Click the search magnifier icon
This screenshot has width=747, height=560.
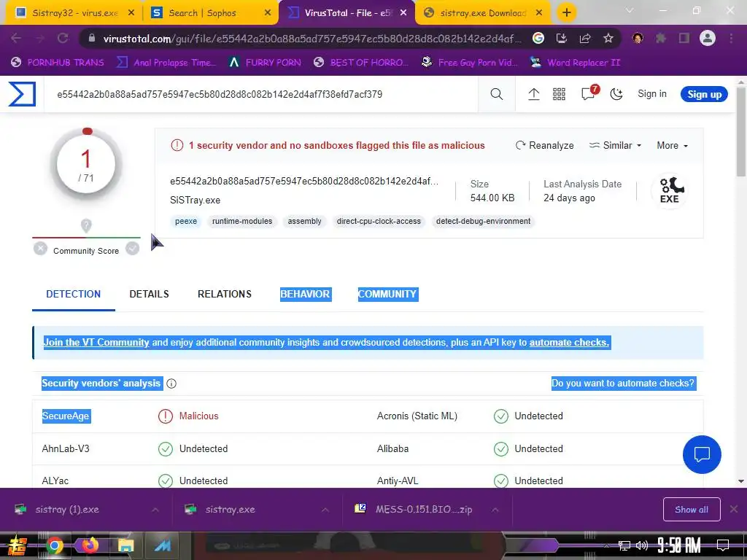(x=496, y=94)
